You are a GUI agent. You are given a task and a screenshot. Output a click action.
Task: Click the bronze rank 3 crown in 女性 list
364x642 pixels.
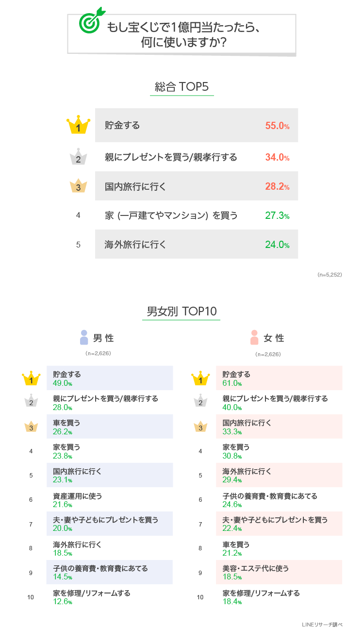[200, 427]
